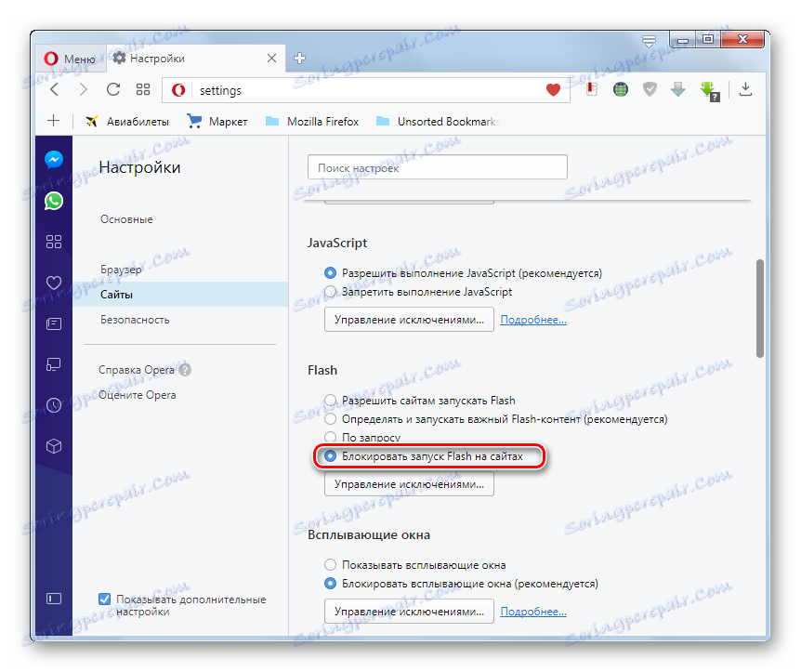Open Facebook Messenger in the sidebar
Viewport: 801px width, 672px height.
coord(53,159)
